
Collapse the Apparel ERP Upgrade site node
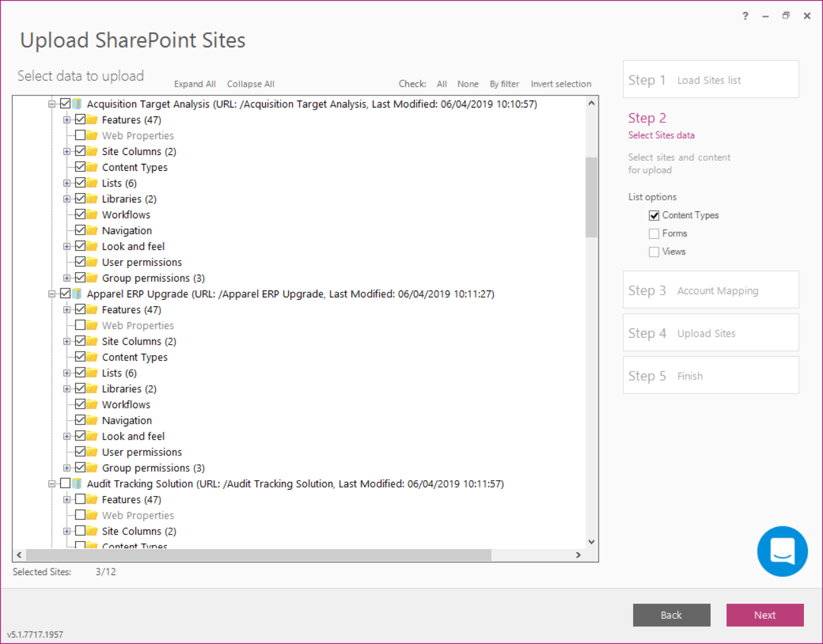(52, 294)
